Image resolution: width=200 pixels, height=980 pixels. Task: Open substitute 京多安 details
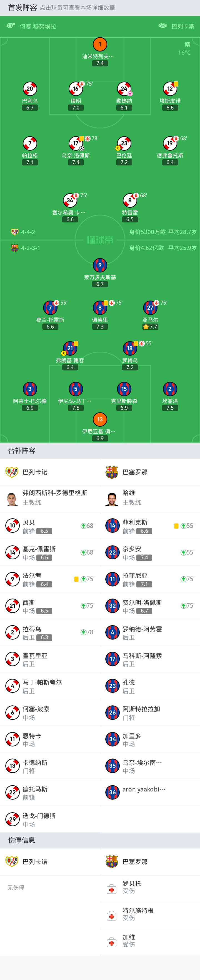tap(150, 552)
